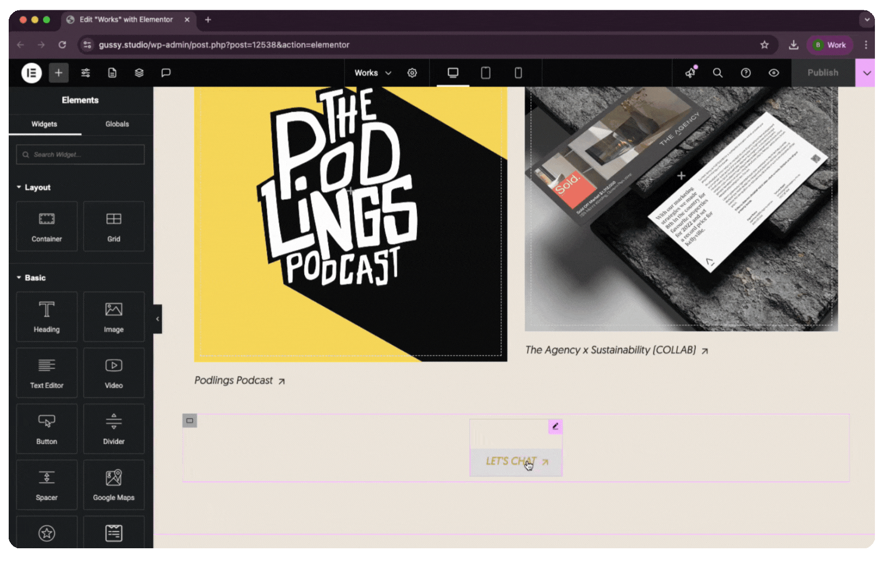Image resolution: width=882 pixels, height=588 pixels.
Task: Toggle preview changes eye icon
Action: (774, 73)
